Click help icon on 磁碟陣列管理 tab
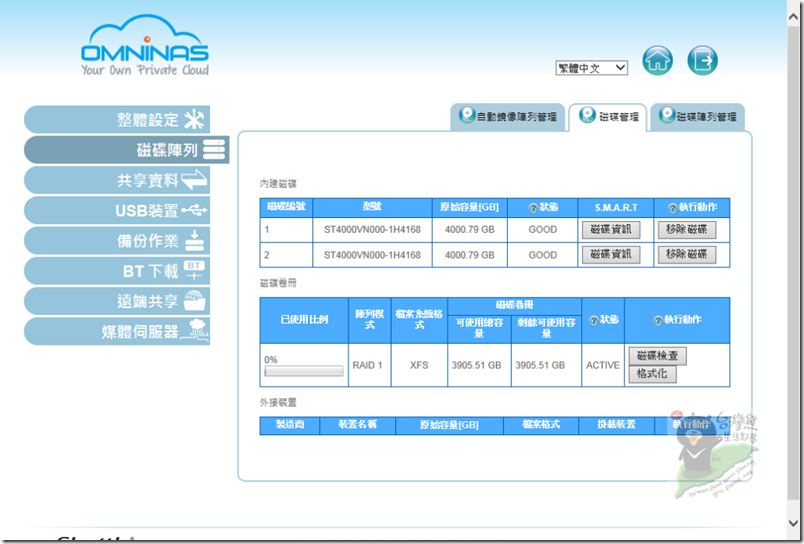The height and width of the screenshot is (544, 804). click(667, 114)
